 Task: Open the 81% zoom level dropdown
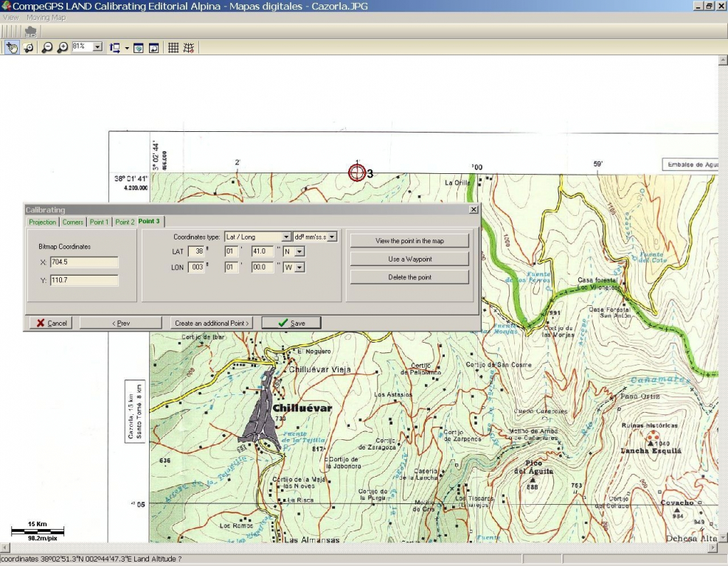pyautogui.click(x=97, y=47)
